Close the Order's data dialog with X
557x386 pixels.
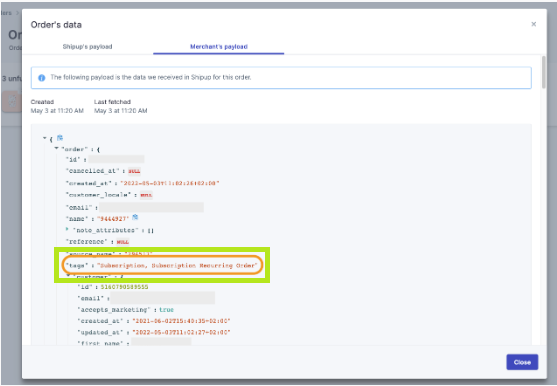533,24
